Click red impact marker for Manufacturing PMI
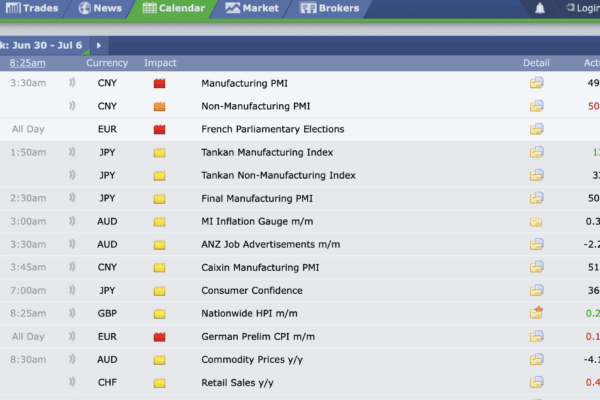 [160, 83]
